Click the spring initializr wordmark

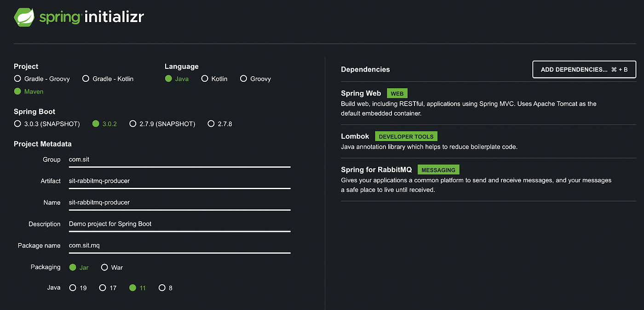pyautogui.click(x=91, y=17)
